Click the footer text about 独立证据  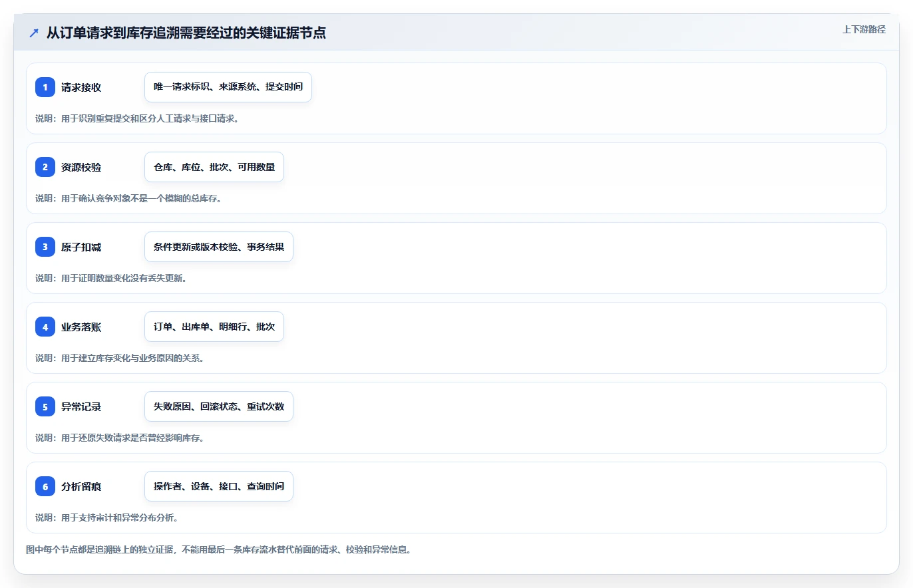(218, 549)
